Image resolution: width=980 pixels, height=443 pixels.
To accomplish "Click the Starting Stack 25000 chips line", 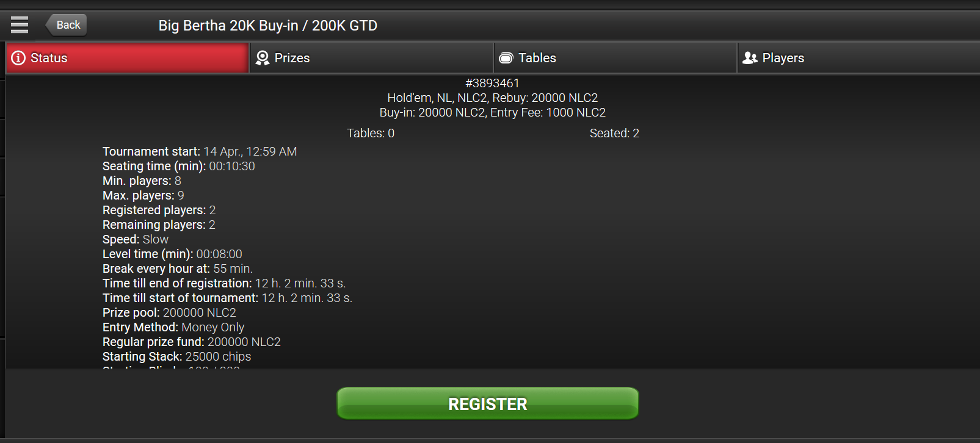I will [177, 356].
